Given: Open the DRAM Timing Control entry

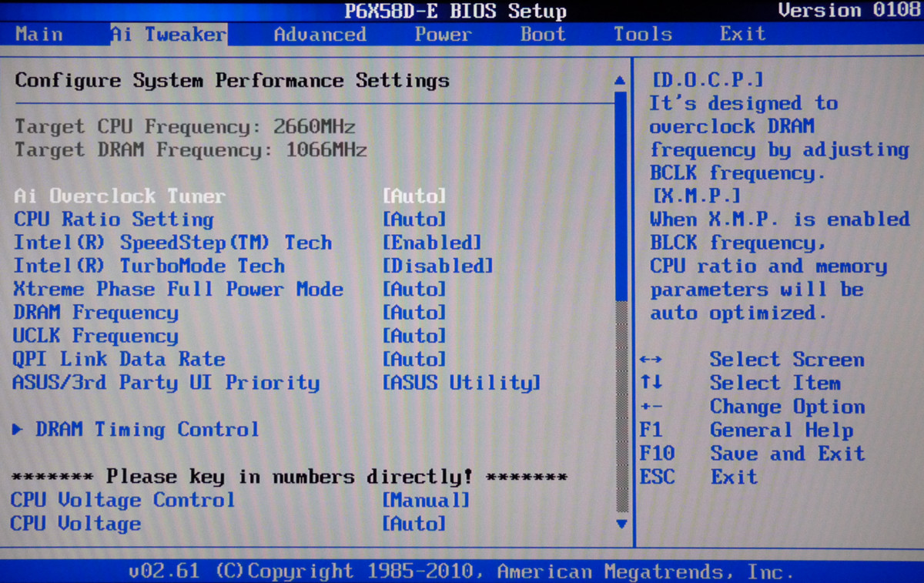Looking at the screenshot, I should pyautogui.click(x=147, y=430).
